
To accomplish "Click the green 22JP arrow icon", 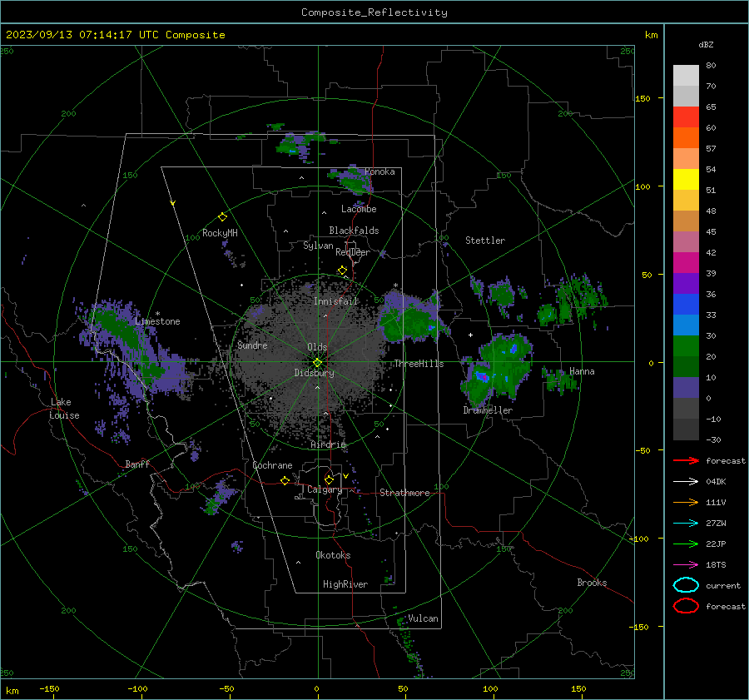I will pyautogui.click(x=686, y=544).
